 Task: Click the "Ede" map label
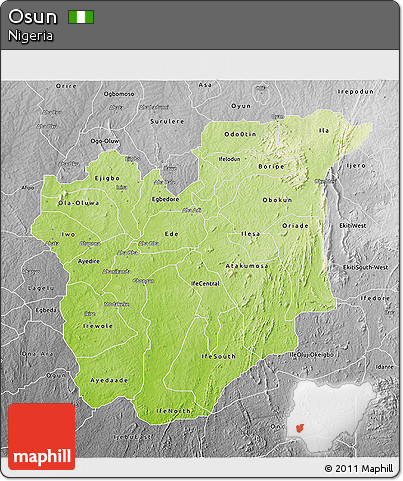172,234
